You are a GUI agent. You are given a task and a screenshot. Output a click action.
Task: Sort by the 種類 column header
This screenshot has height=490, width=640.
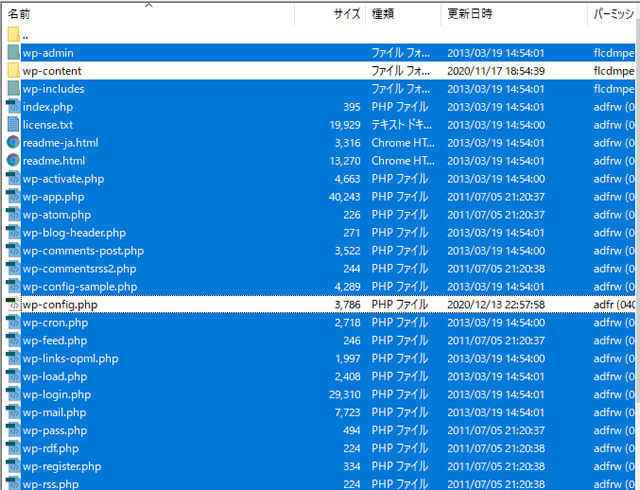[383, 14]
